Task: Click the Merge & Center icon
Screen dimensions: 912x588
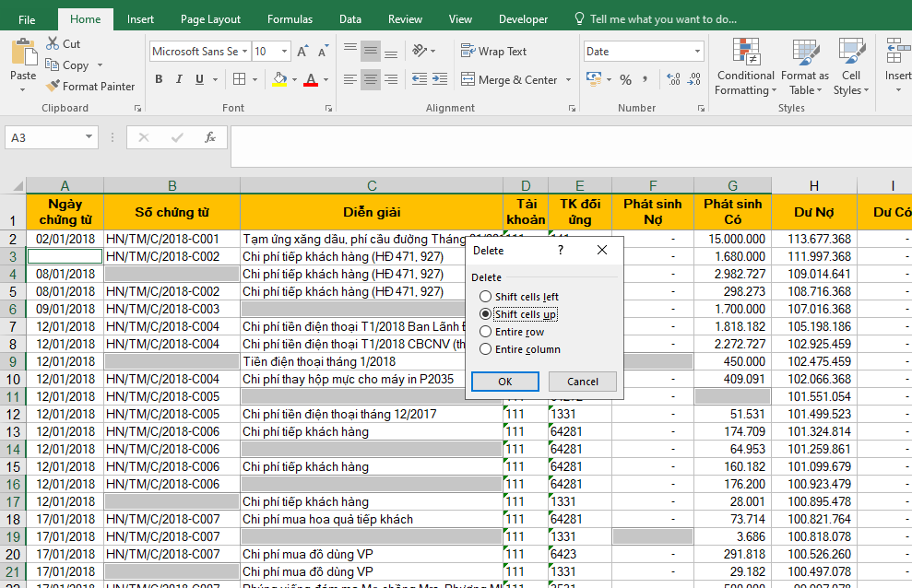Action: pyautogui.click(x=466, y=80)
